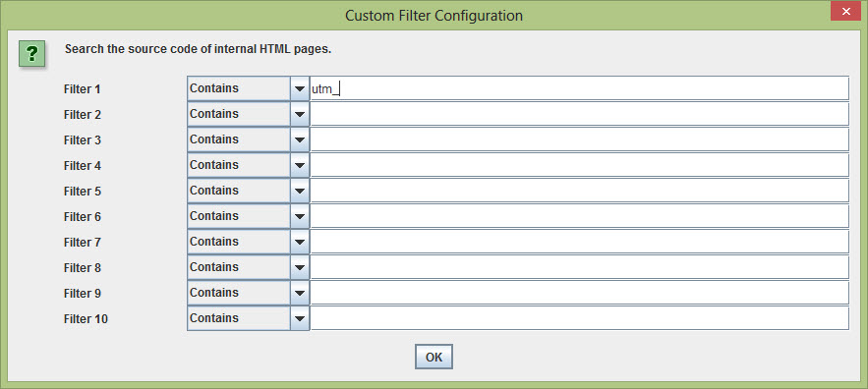The width and height of the screenshot is (868, 389).
Task: Click the green question mark help icon
Action: (x=31, y=54)
